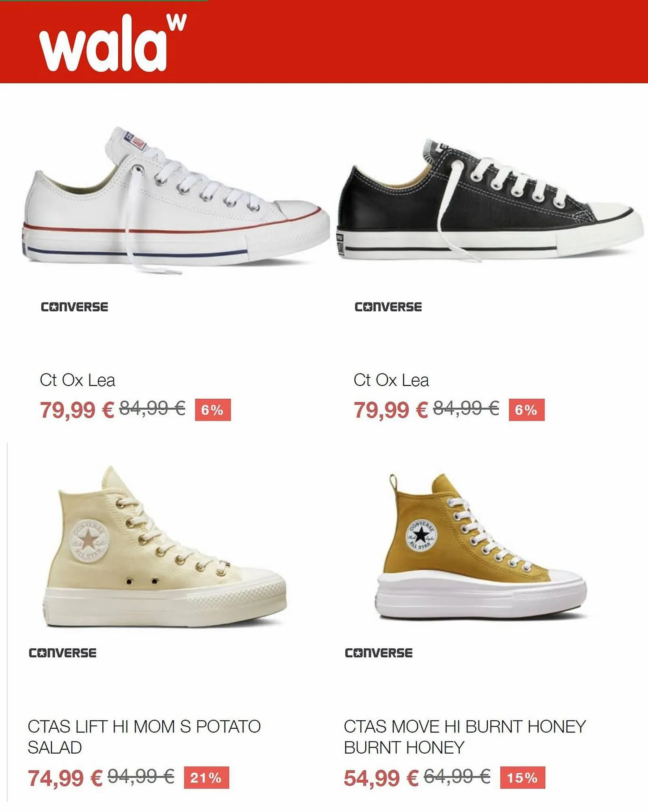The image size is (648, 812).
Task: Click the crossed-out 94,99 € original price
Action: (x=141, y=777)
